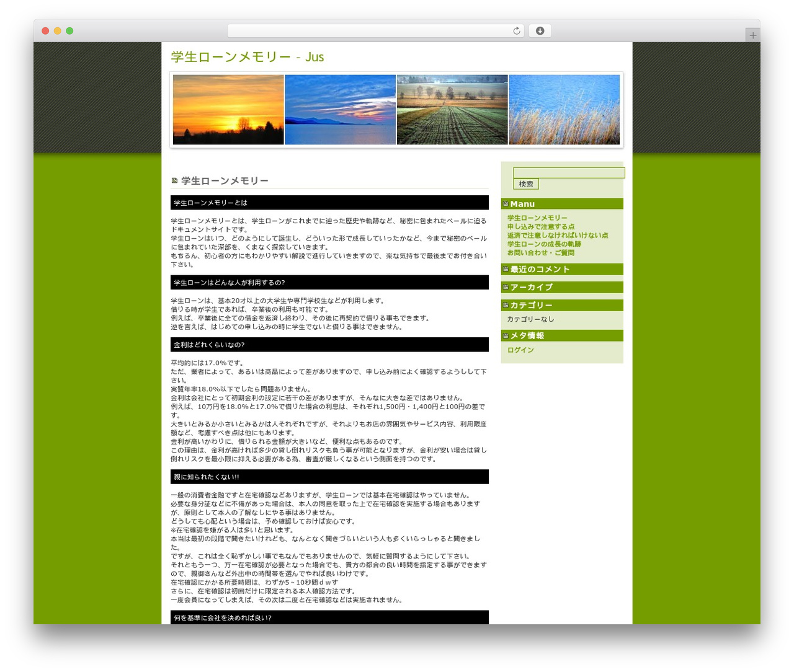Click the post title 学生ローンメモリー heading

tap(225, 181)
